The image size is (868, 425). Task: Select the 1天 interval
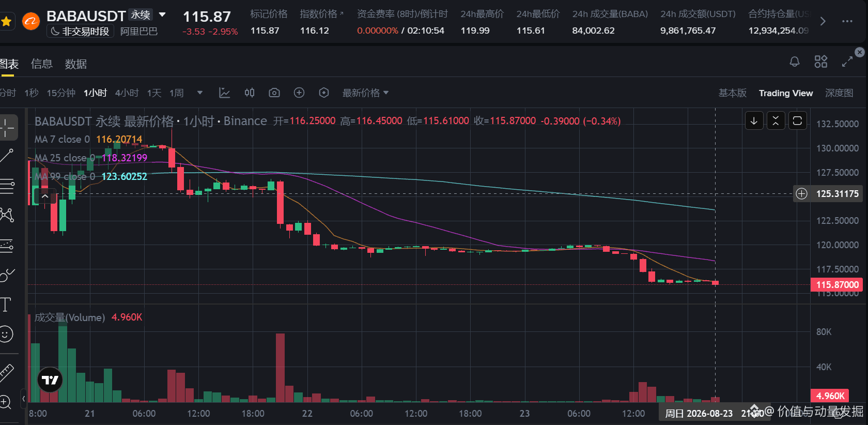[x=154, y=93]
